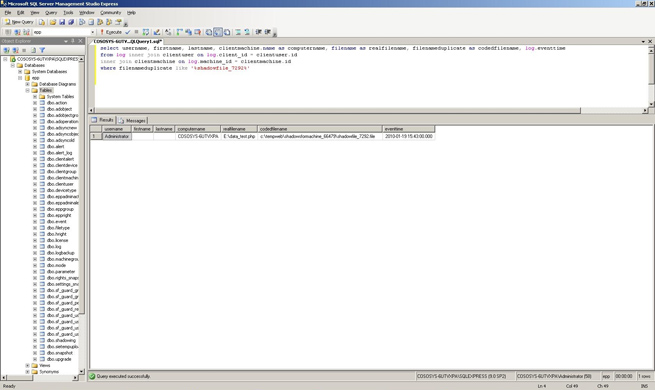This screenshot has width=655, height=390.
Task: Open the Window menu
Action: pos(86,13)
